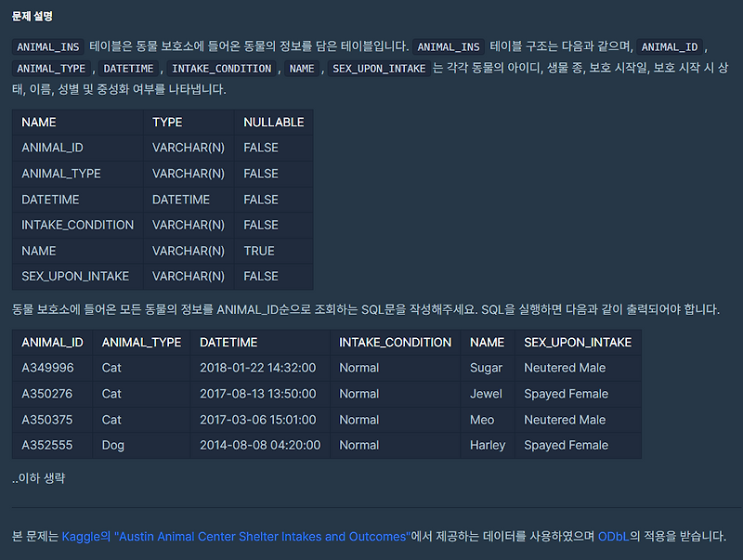Click the ANIMAL_INS inline code badge

(x=50, y=46)
